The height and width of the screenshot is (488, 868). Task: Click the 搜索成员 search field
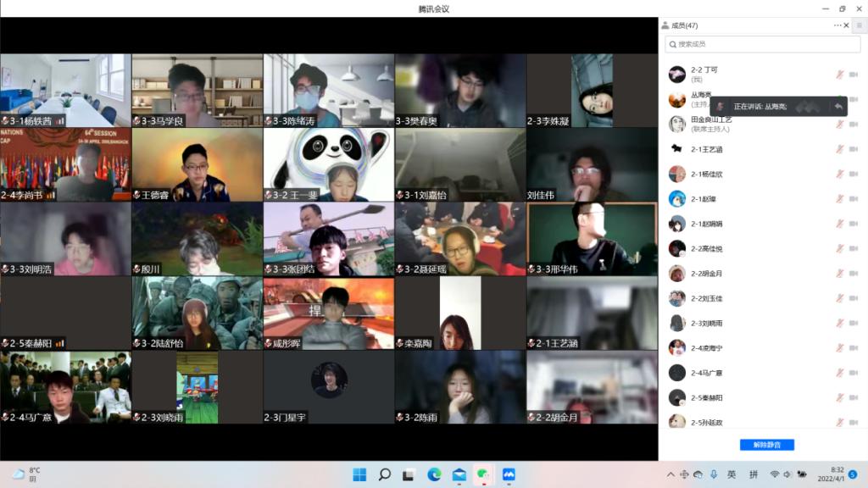point(763,44)
